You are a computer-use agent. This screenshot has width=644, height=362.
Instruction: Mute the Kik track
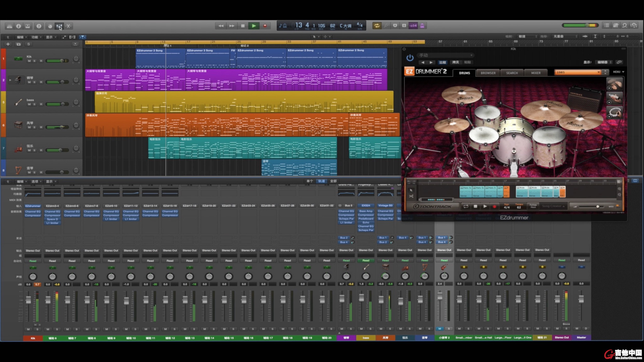[29, 61]
